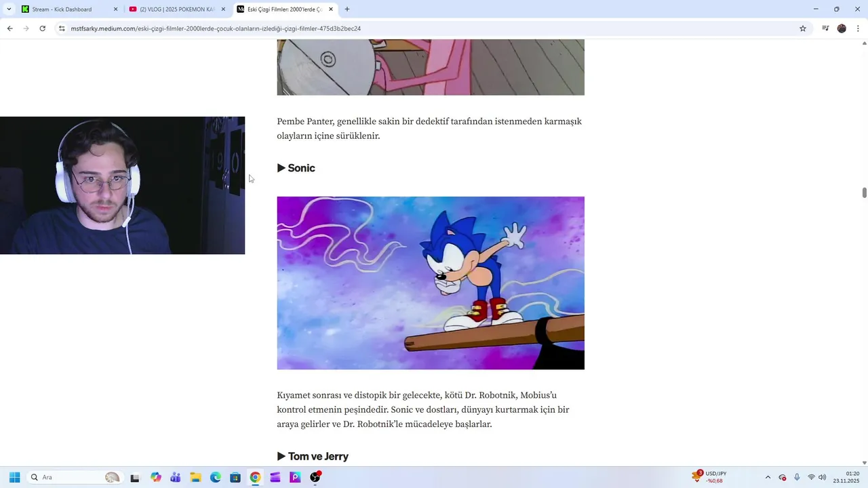Click the Ara search box on taskbar
This screenshot has height=488, width=868.
[74, 477]
